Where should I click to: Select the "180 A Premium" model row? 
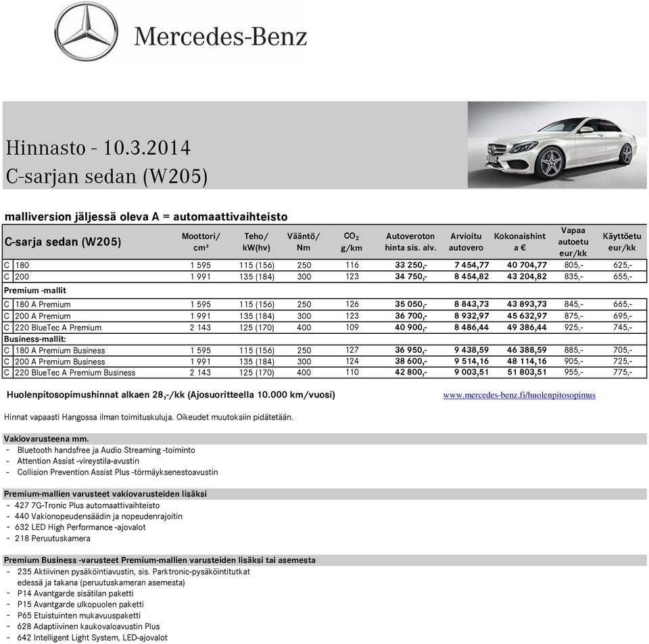[x=324, y=304]
